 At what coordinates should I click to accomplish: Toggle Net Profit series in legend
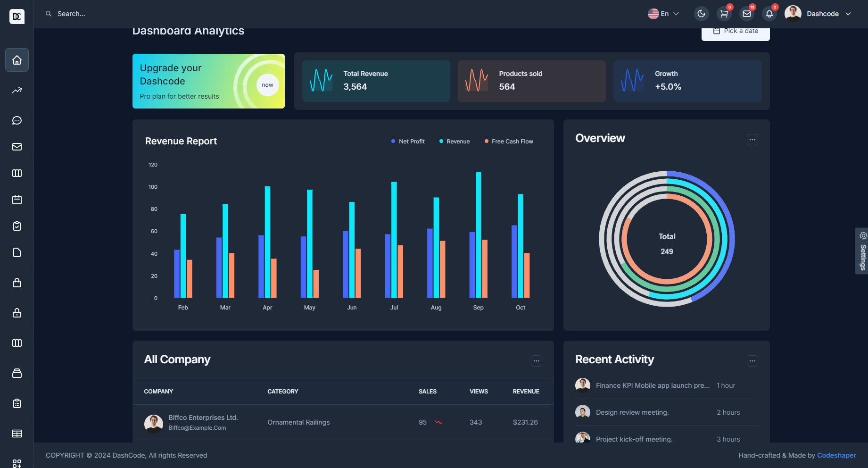tap(408, 142)
